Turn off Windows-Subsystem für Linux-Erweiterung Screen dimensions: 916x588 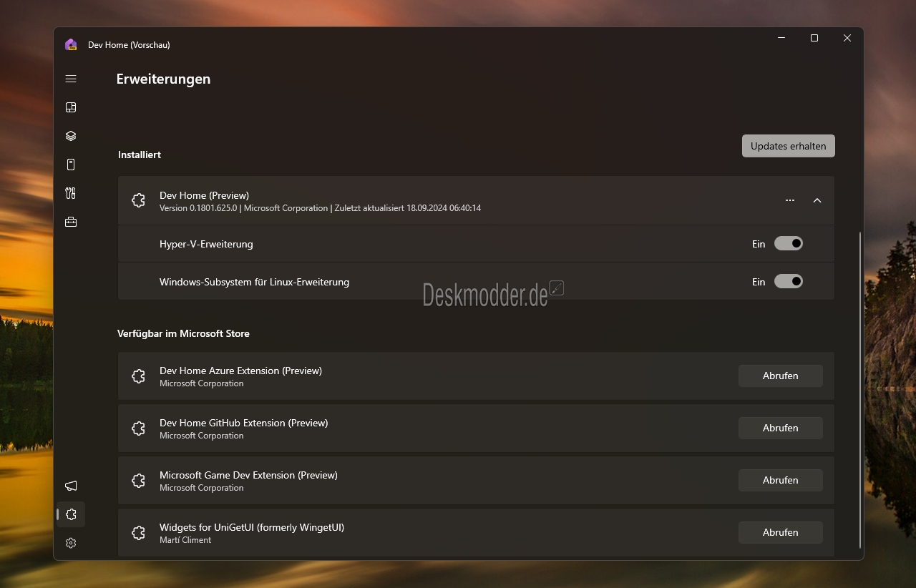[x=789, y=282]
